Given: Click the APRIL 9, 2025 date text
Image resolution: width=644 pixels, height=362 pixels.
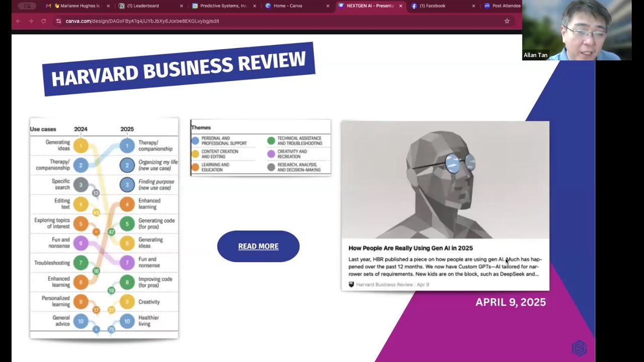Looking at the screenshot, I should click(x=511, y=302).
